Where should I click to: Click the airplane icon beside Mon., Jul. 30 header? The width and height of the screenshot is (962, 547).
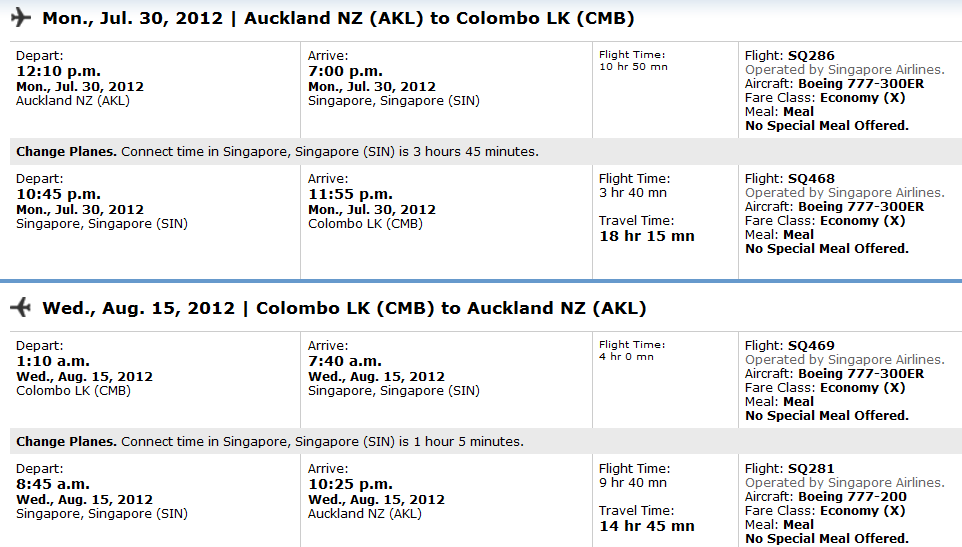[20, 18]
